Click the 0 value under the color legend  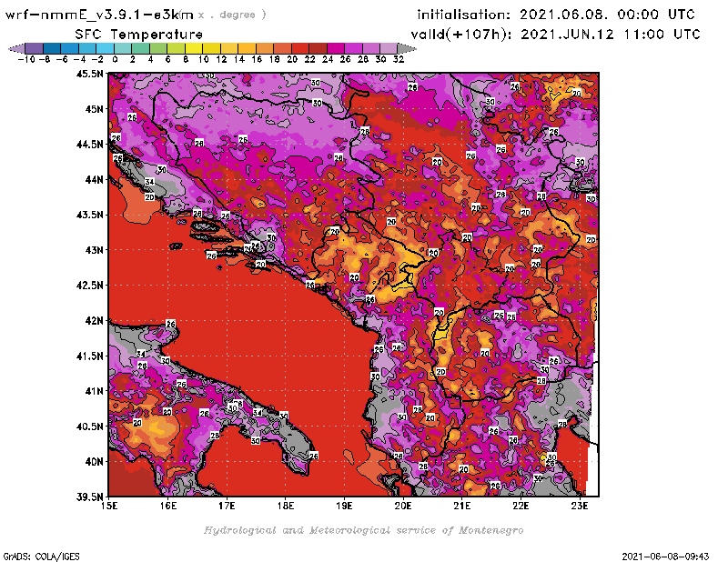point(115,59)
